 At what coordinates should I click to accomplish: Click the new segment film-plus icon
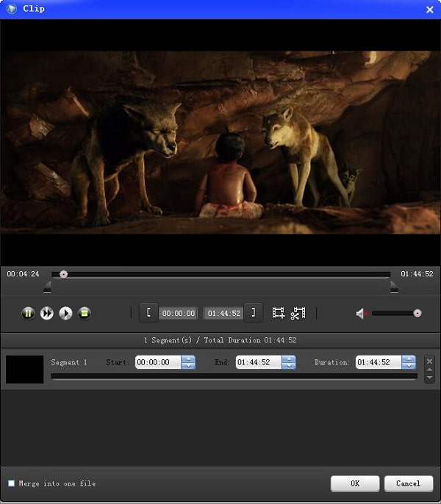[x=279, y=313]
